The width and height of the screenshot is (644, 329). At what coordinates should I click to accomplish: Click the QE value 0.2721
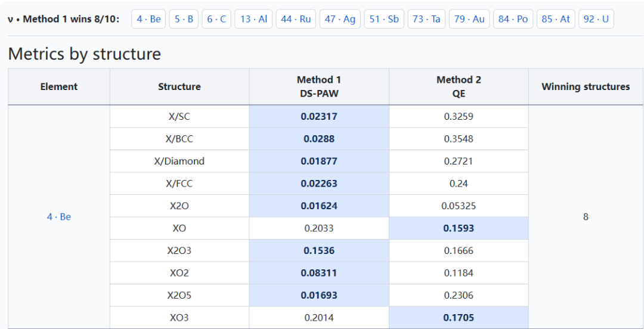[x=459, y=161]
